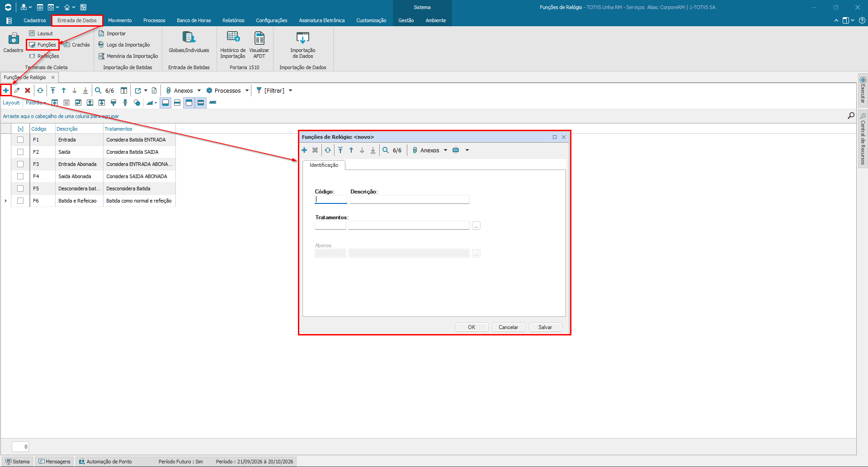Open the Banco de Horas tab
868x467 pixels.
click(193, 20)
